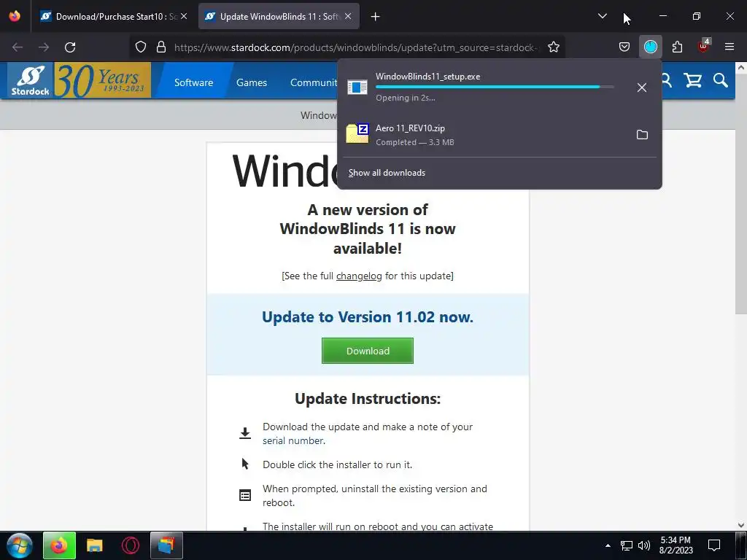Reload the page with the refresh icon
The width and height of the screenshot is (747, 560).
click(x=70, y=47)
